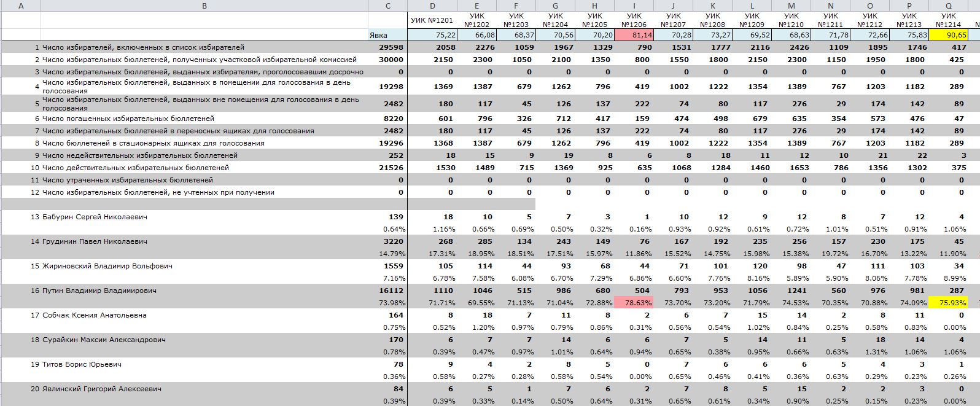Select Baburin total votes 139

pyautogui.click(x=387, y=217)
